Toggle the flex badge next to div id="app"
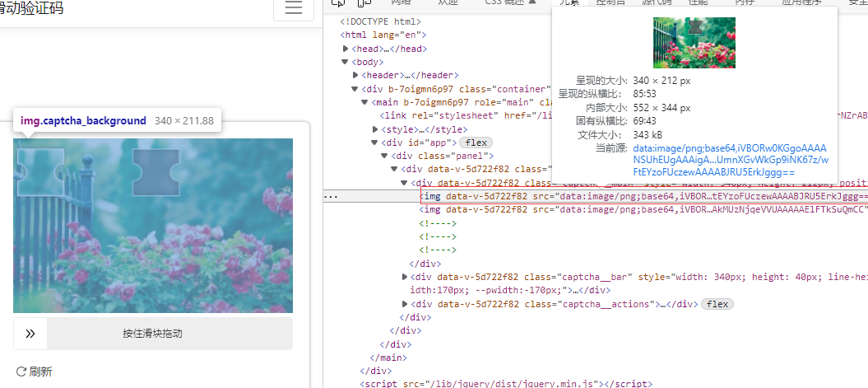The image size is (868, 388). (476, 143)
